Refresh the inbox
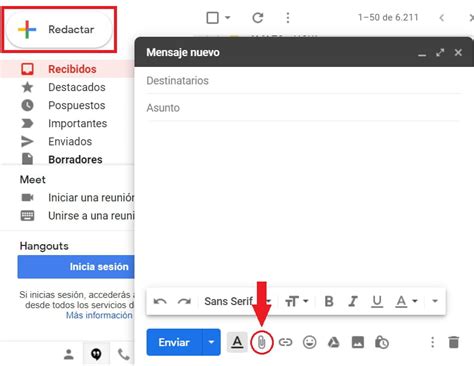This screenshot has width=474, height=366. (258, 17)
